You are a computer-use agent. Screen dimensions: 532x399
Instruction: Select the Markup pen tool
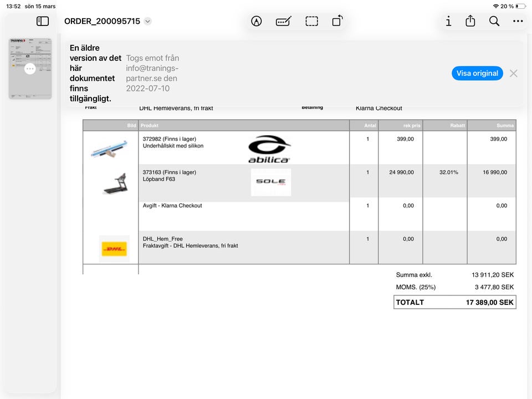tap(257, 22)
